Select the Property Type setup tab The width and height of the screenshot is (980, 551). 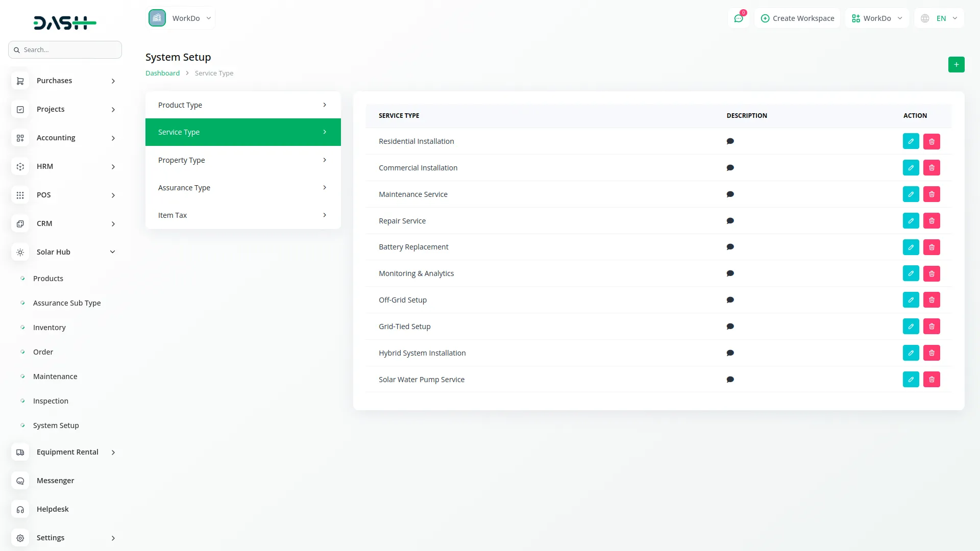pos(243,160)
